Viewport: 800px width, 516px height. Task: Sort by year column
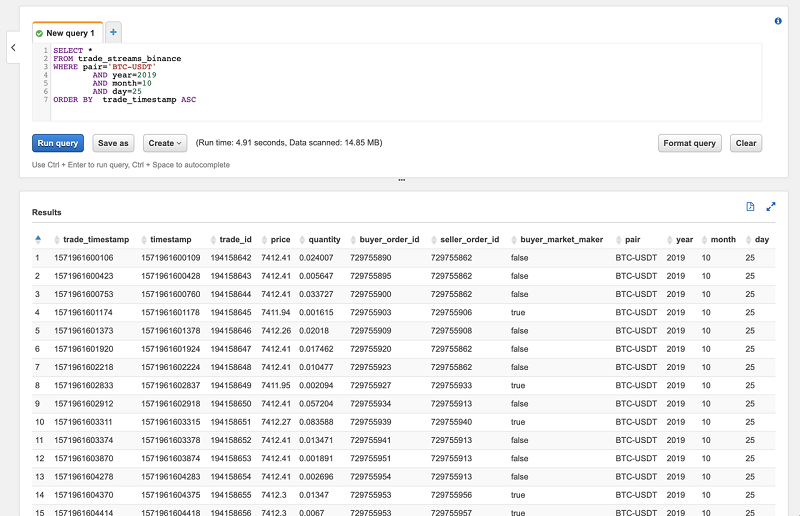[680, 239]
